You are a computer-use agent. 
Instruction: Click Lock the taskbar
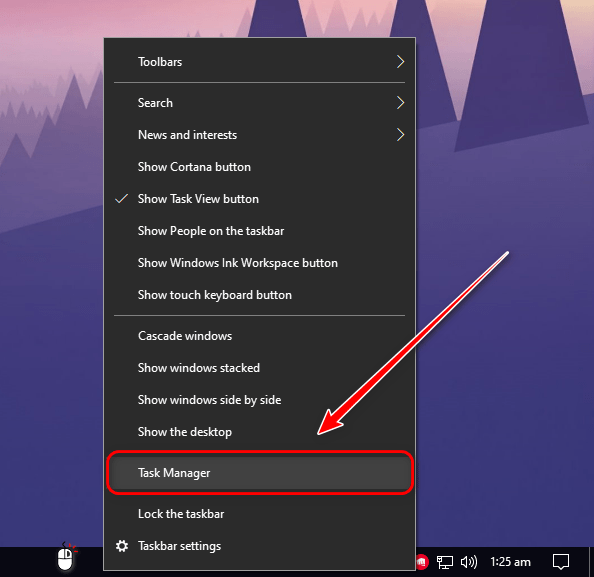point(259,514)
